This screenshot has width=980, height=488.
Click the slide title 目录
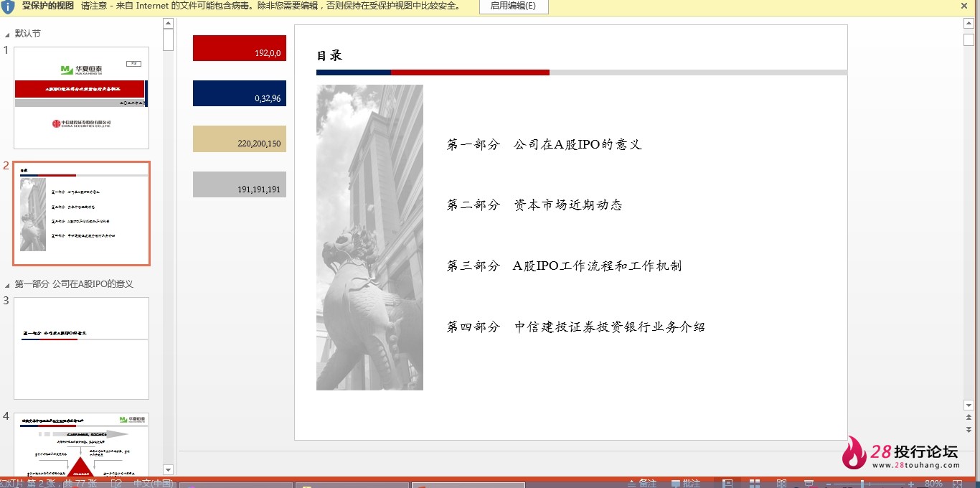[x=329, y=55]
